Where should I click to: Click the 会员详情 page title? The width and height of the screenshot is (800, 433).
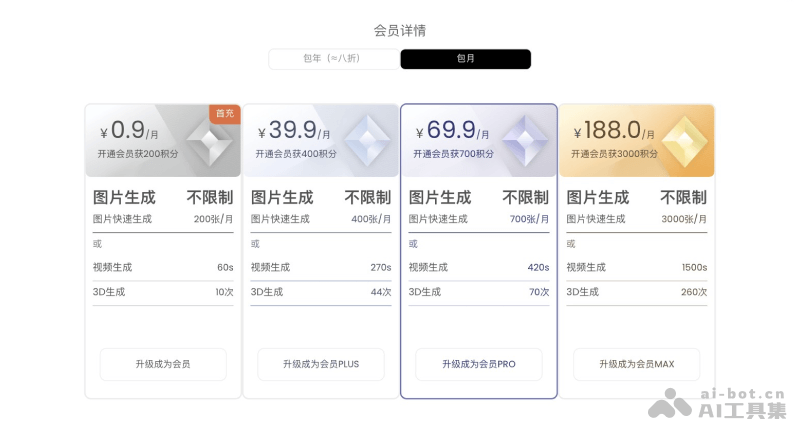click(400, 30)
